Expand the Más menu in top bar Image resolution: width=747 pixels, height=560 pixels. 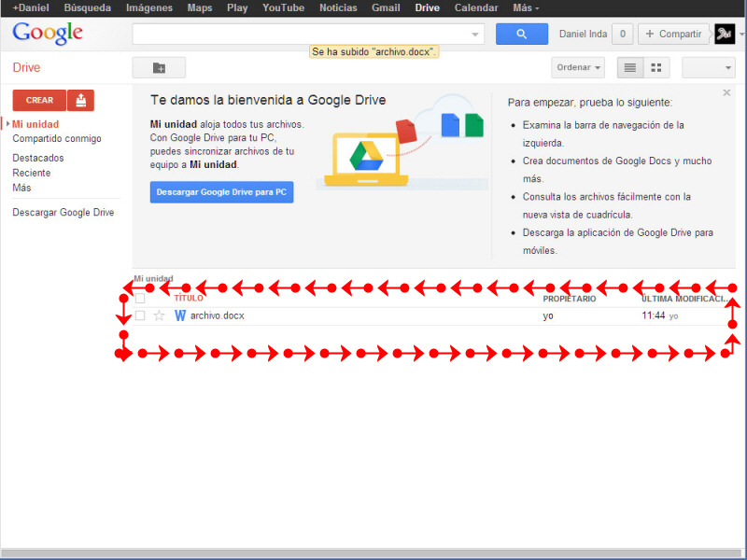coord(526,8)
